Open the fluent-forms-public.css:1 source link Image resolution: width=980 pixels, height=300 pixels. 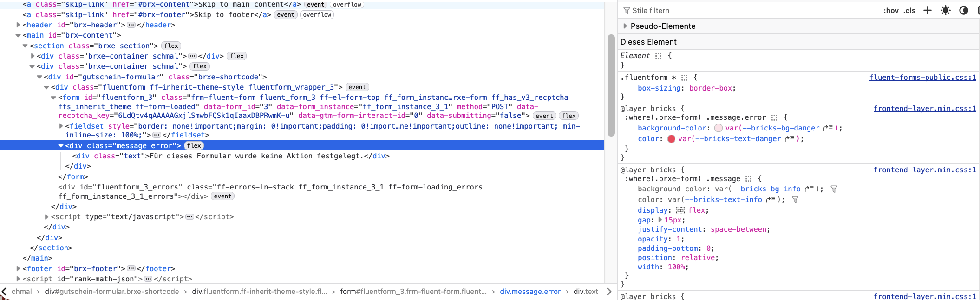[x=922, y=78]
